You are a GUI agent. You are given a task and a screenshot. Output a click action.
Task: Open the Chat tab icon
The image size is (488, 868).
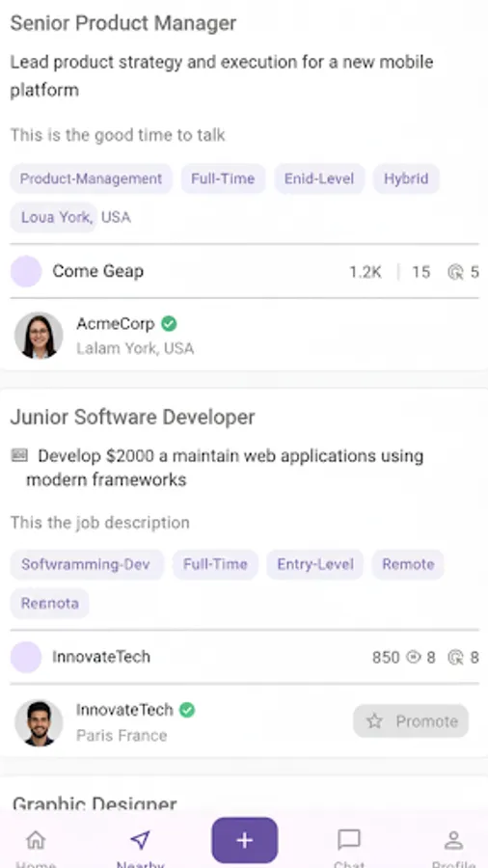[349, 840]
